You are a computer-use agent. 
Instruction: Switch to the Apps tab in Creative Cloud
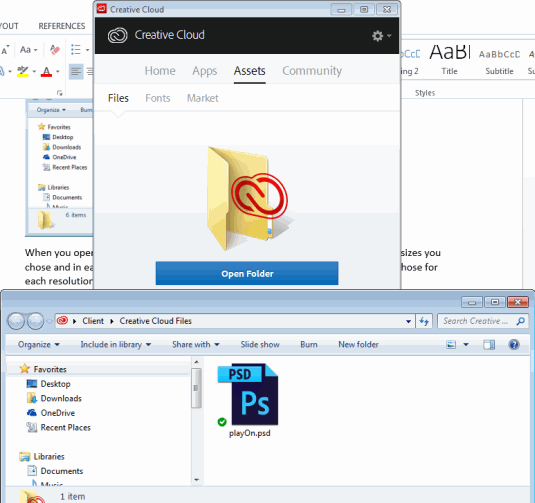click(x=204, y=71)
